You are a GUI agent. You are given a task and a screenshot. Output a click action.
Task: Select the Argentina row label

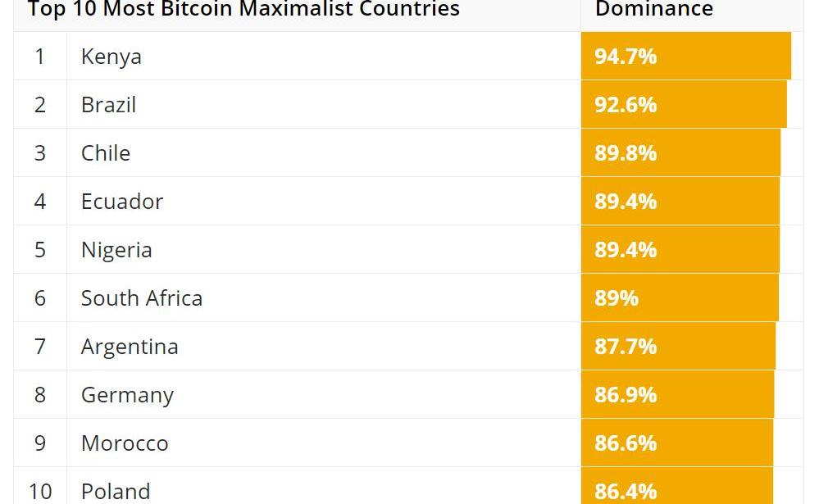click(x=130, y=347)
